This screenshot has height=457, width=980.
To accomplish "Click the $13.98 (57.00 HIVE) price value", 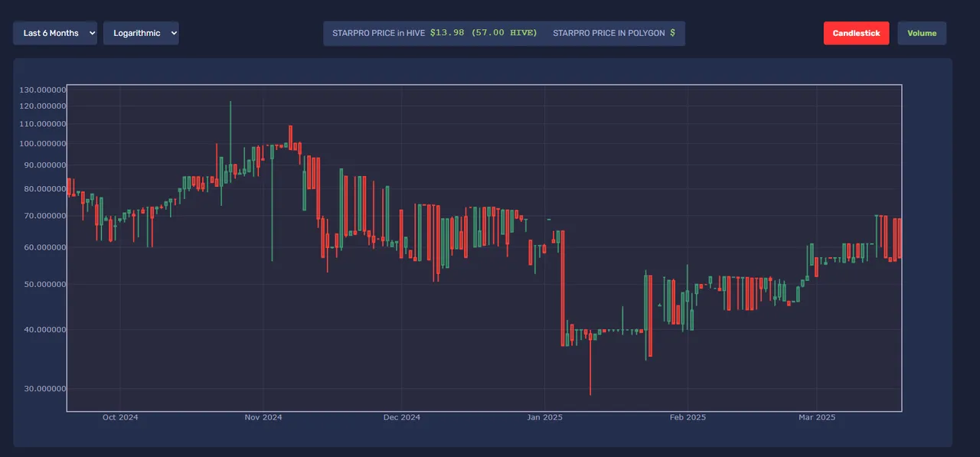I will (x=484, y=33).
